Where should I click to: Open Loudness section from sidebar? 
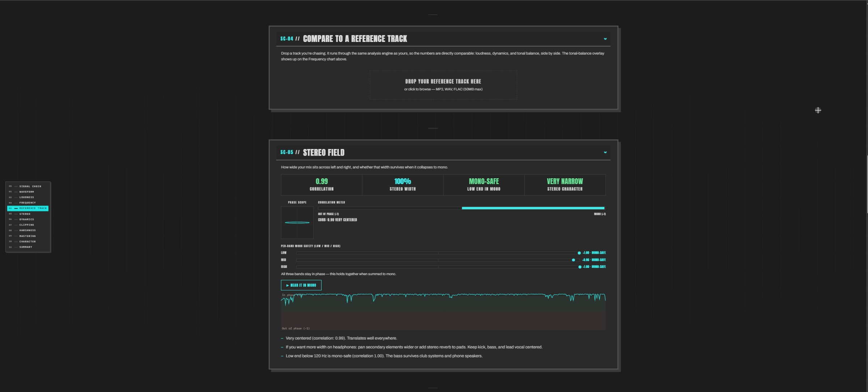(x=28, y=197)
